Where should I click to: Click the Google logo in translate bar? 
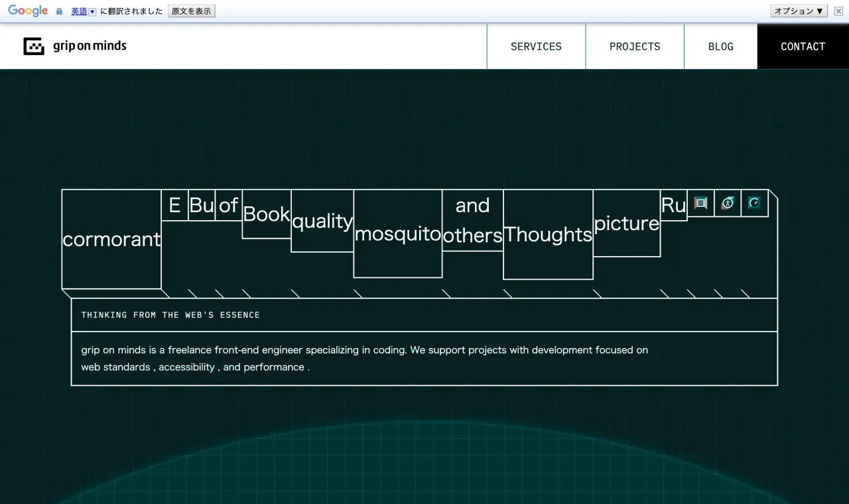[x=28, y=11]
